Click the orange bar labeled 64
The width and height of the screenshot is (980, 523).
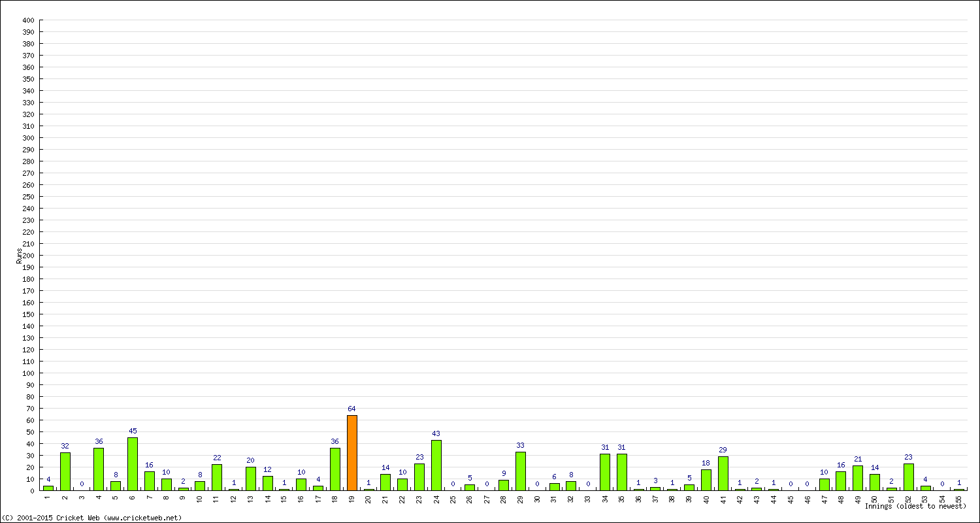pyautogui.click(x=351, y=452)
